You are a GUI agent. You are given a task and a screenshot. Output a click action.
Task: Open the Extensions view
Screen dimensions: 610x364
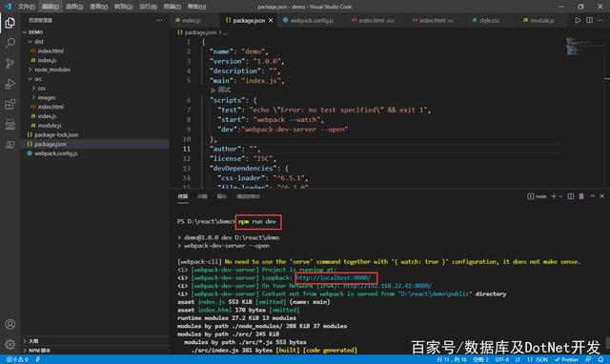(x=10, y=104)
